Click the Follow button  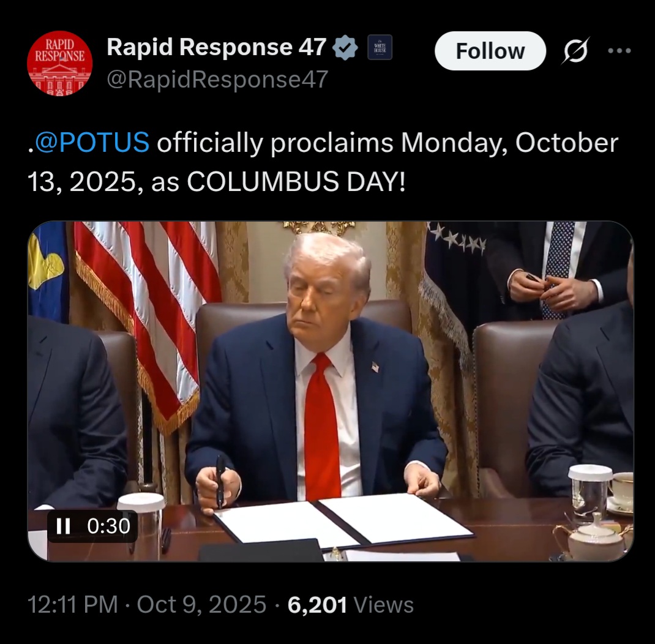coord(490,51)
